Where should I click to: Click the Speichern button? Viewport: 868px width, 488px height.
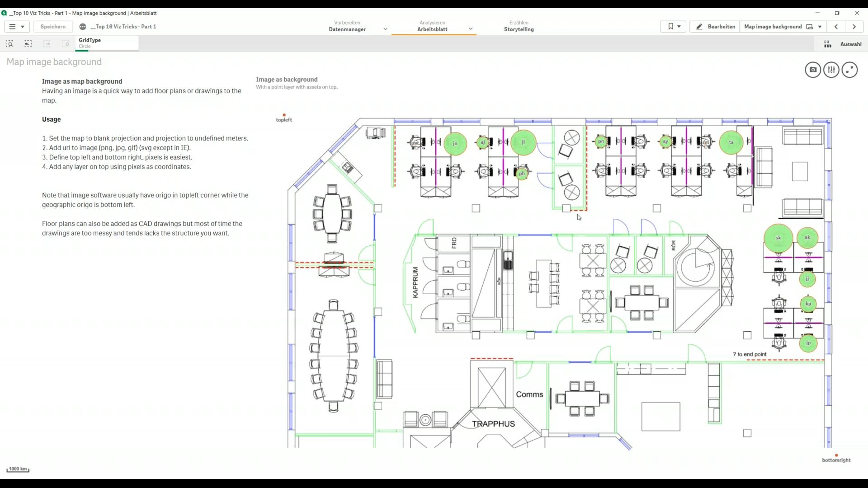(52, 26)
